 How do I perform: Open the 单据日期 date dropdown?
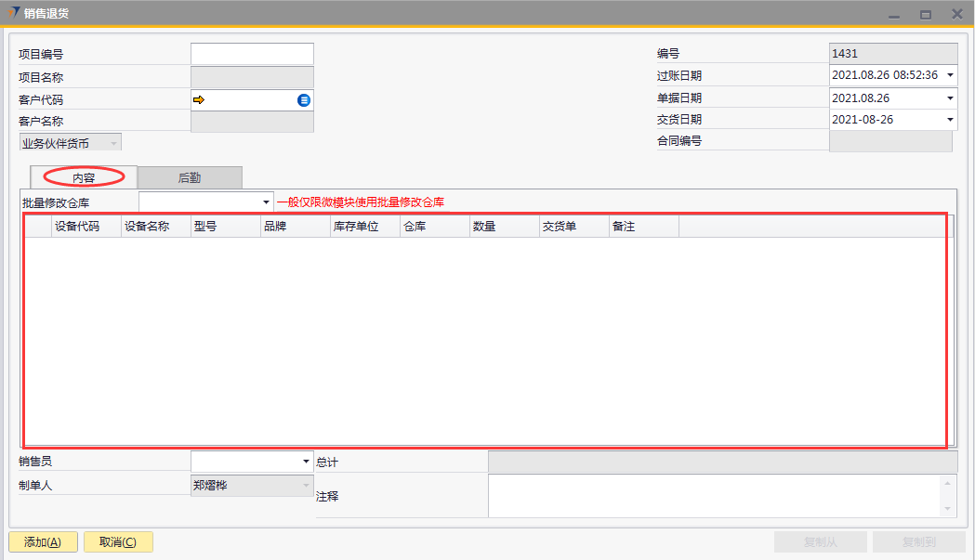coord(950,98)
